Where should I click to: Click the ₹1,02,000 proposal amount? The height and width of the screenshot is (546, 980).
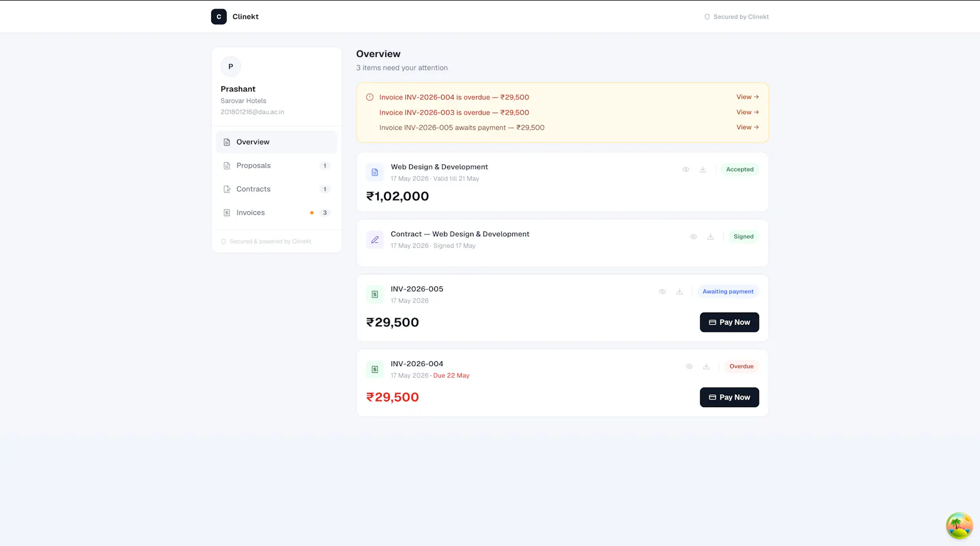coord(398,196)
